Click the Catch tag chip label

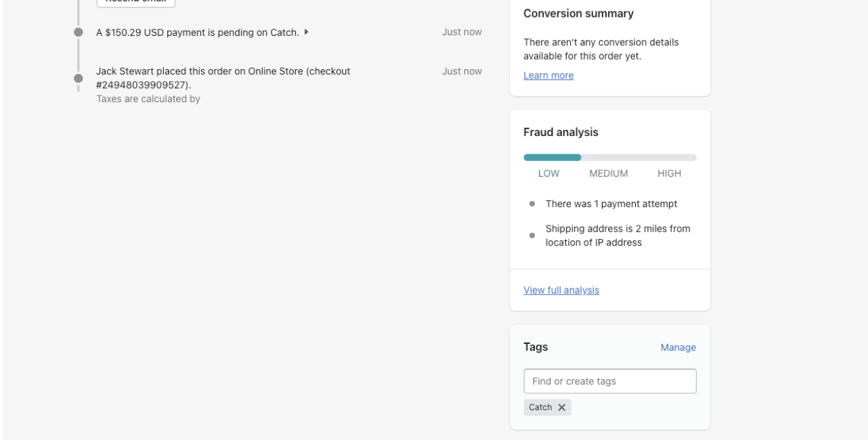(x=540, y=408)
